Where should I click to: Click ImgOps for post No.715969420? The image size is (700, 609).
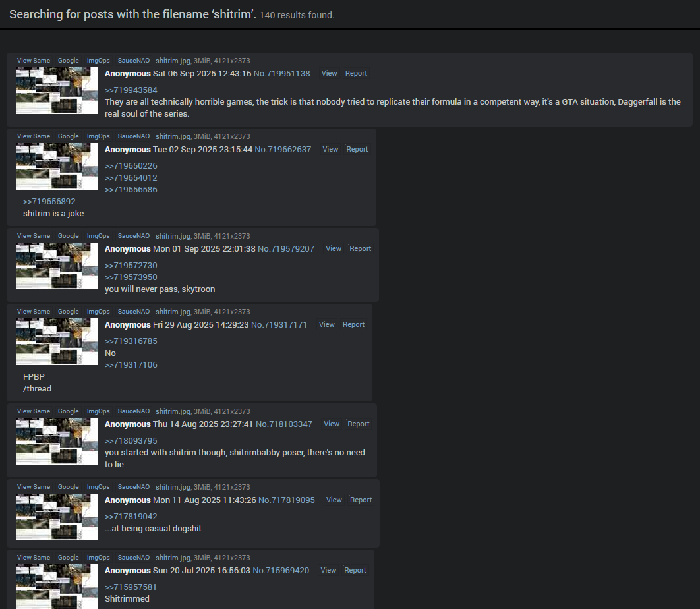coord(98,558)
